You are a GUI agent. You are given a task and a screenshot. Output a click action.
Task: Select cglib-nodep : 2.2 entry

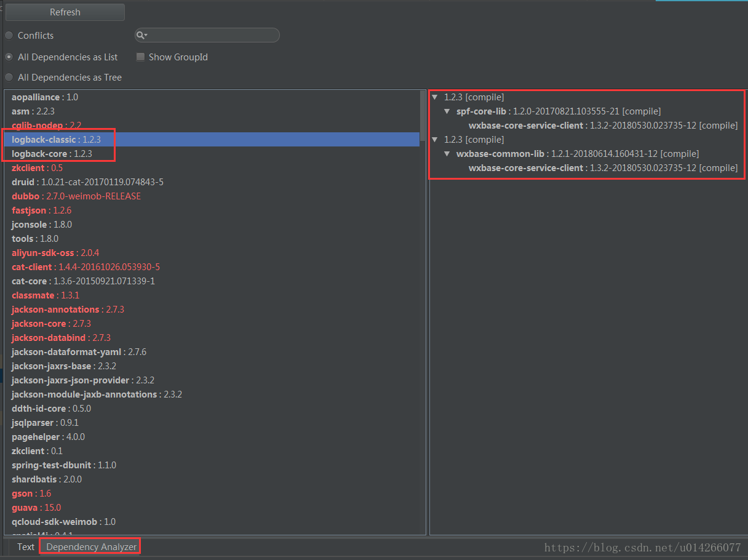tap(46, 126)
